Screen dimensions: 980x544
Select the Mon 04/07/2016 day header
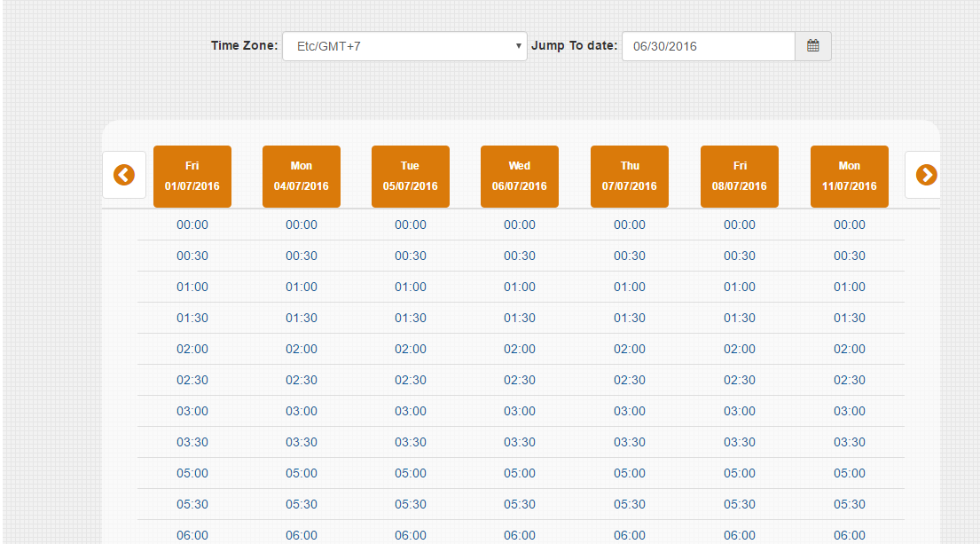tap(302, 177)
